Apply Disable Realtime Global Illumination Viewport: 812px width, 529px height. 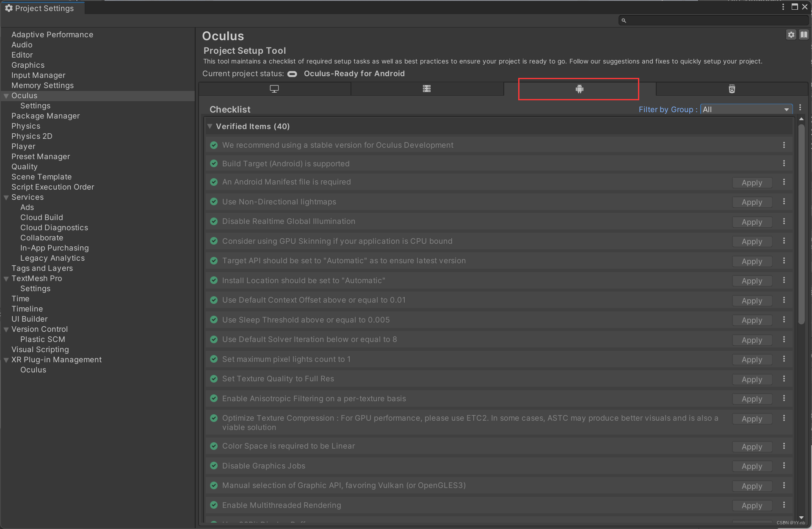(752, 222)
